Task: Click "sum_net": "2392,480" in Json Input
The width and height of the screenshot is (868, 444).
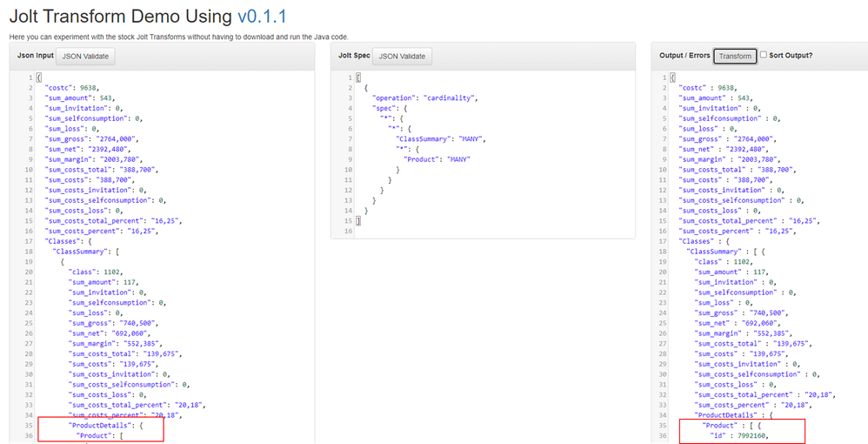Action: coord(88,149)
